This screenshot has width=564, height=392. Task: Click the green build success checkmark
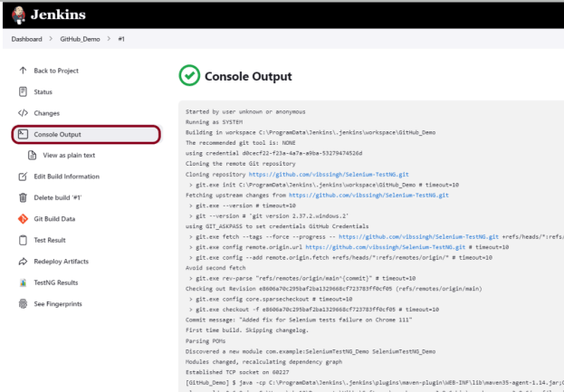click(x=189, y=77)
